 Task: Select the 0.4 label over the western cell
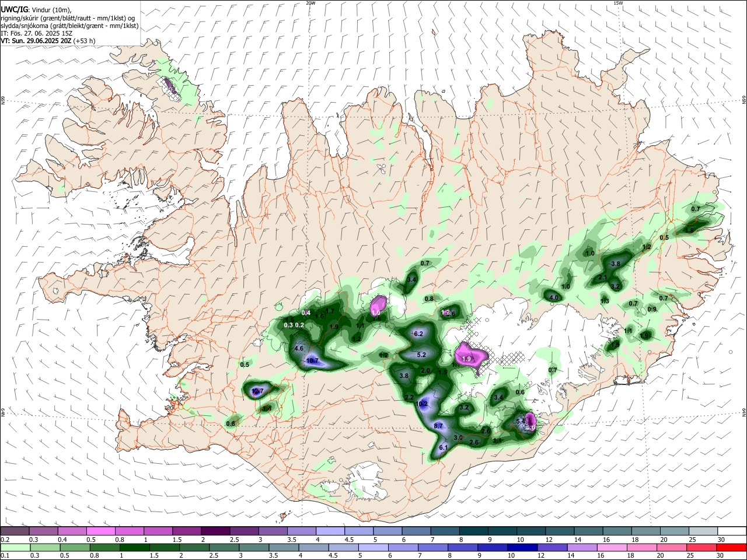click(306, 313)
